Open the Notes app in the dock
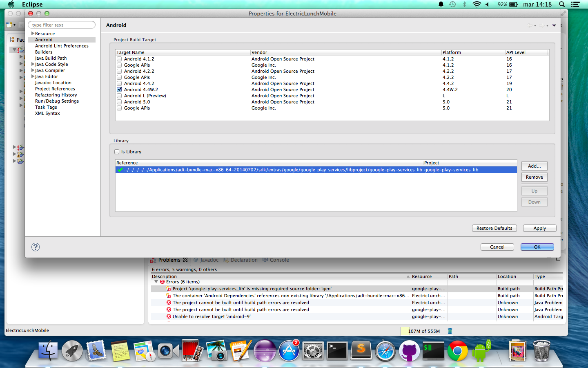This screenshot has height=368, width=588. pos(120,351)
